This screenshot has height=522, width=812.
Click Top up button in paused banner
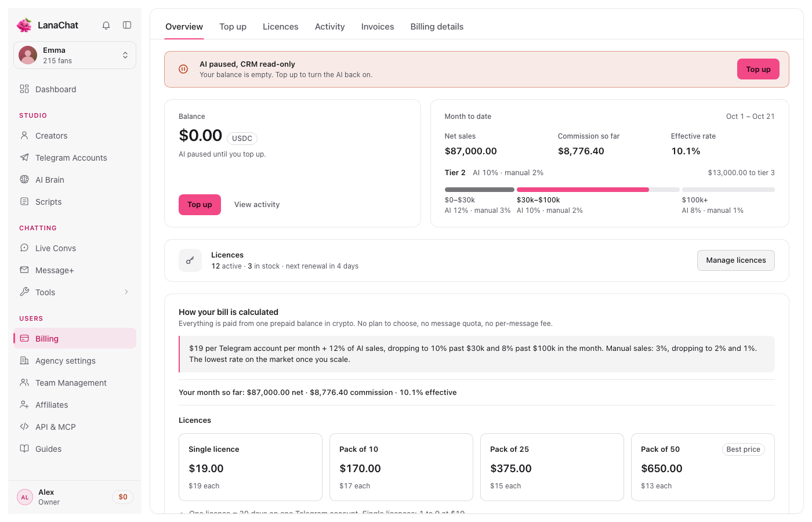(758, 69)
